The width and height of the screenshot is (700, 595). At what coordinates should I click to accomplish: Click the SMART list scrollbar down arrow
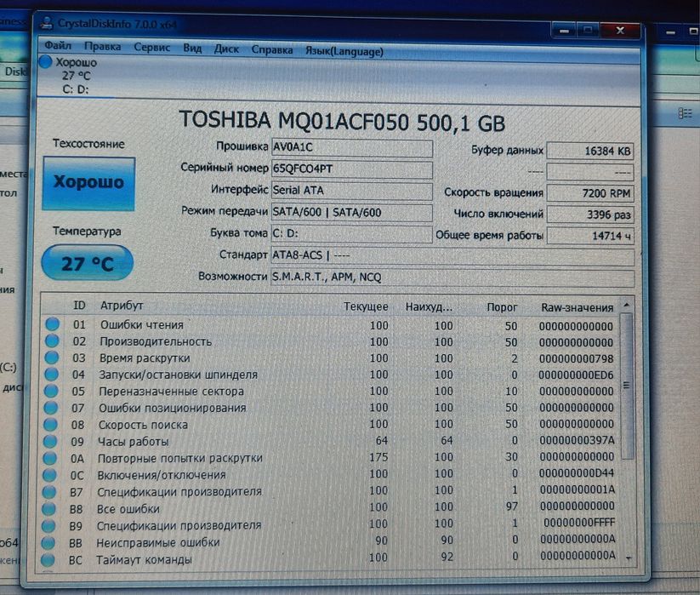tap(629, 558)
